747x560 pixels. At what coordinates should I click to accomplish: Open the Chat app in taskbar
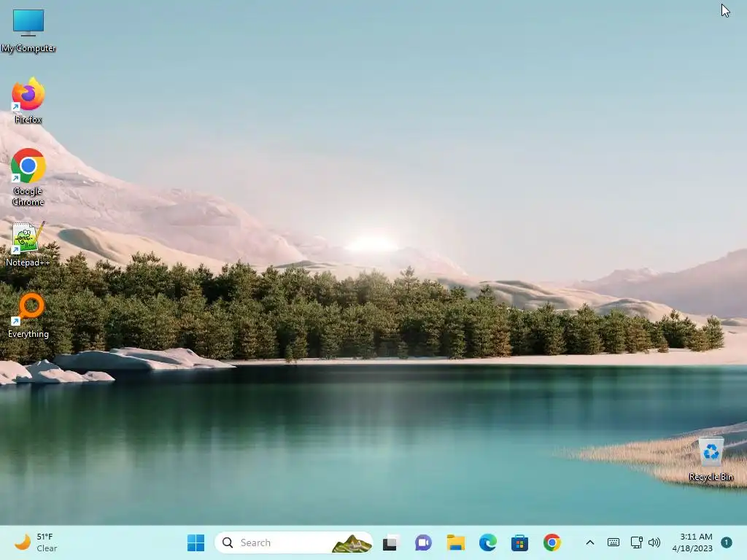point(423,542)
